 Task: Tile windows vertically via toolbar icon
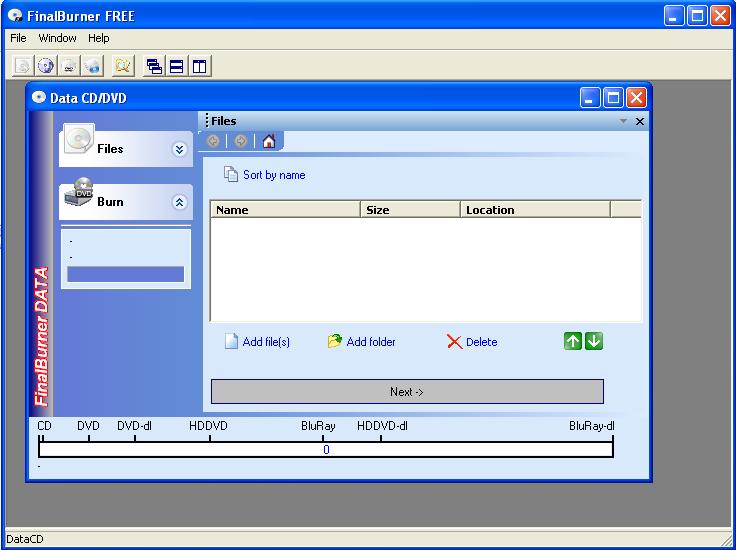coord(199,66)
